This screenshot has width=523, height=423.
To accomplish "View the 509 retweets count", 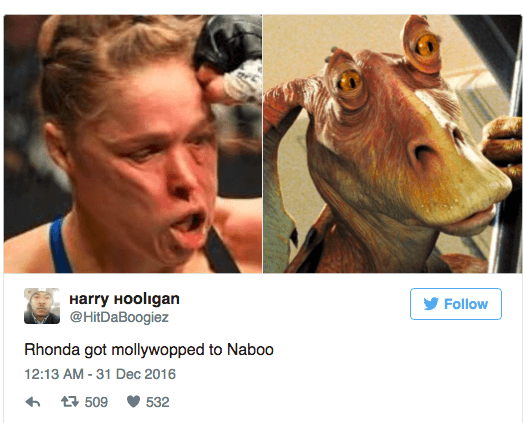I will [x=96, y=402].
